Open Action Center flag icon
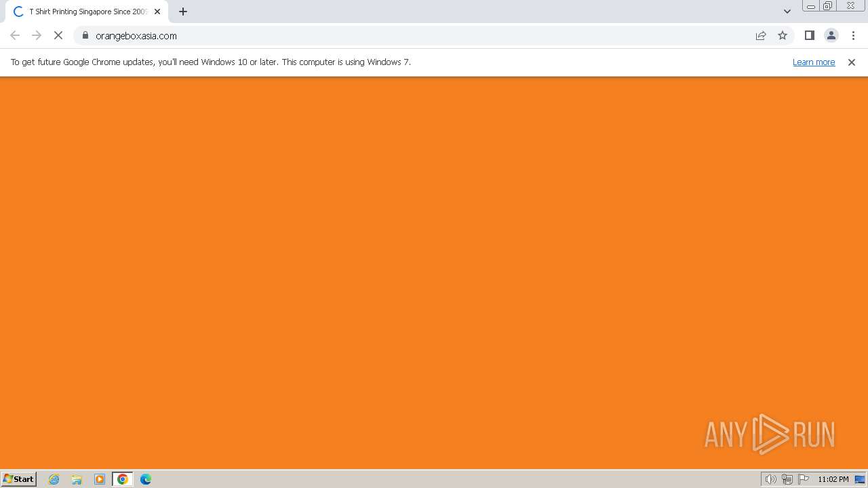868x488 pixels. (x=804, y=479)
